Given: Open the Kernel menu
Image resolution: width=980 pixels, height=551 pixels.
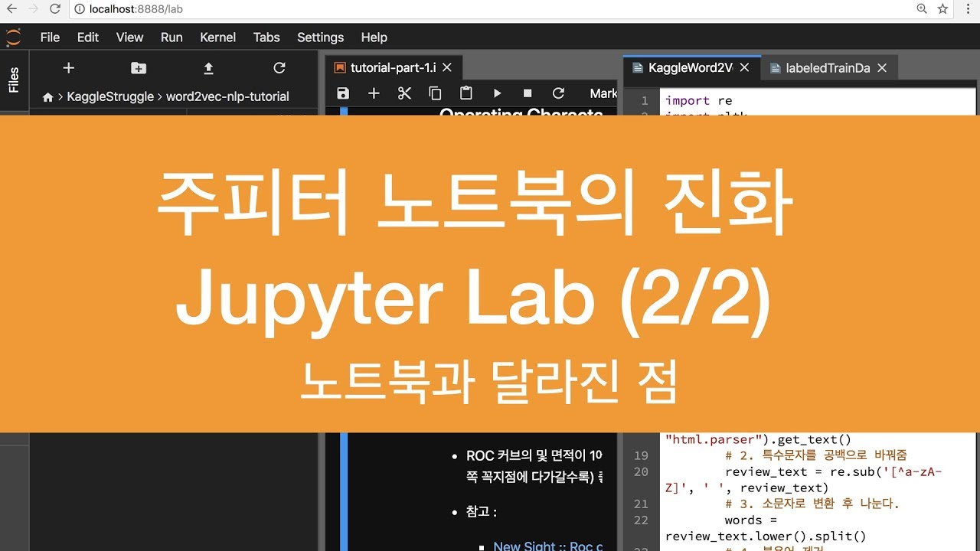Looking at the screenshot, I should click(218, 37).
